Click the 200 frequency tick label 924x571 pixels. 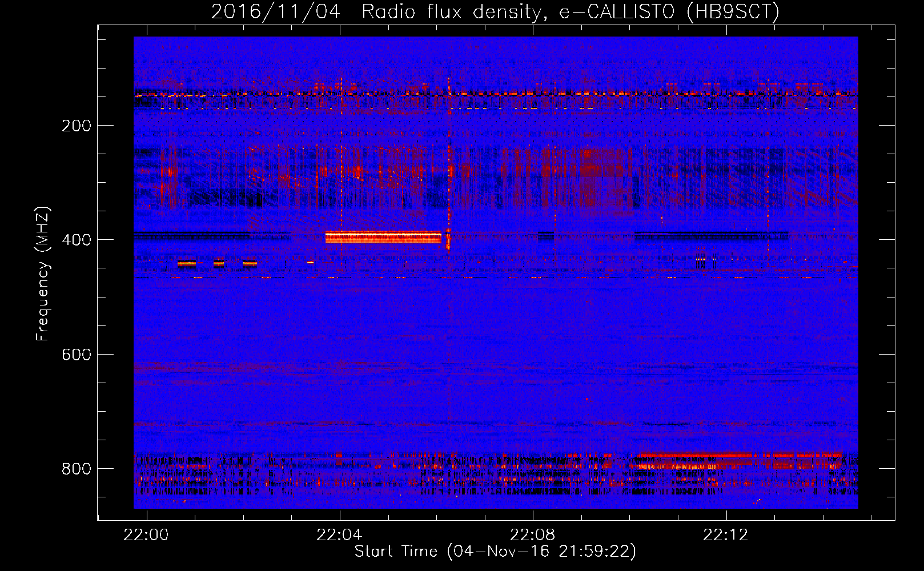click(77, 126)
